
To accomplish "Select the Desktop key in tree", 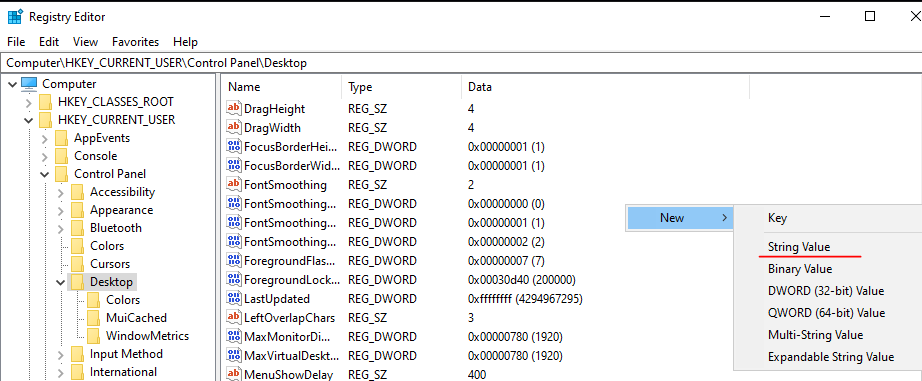I will pos(111,282).
